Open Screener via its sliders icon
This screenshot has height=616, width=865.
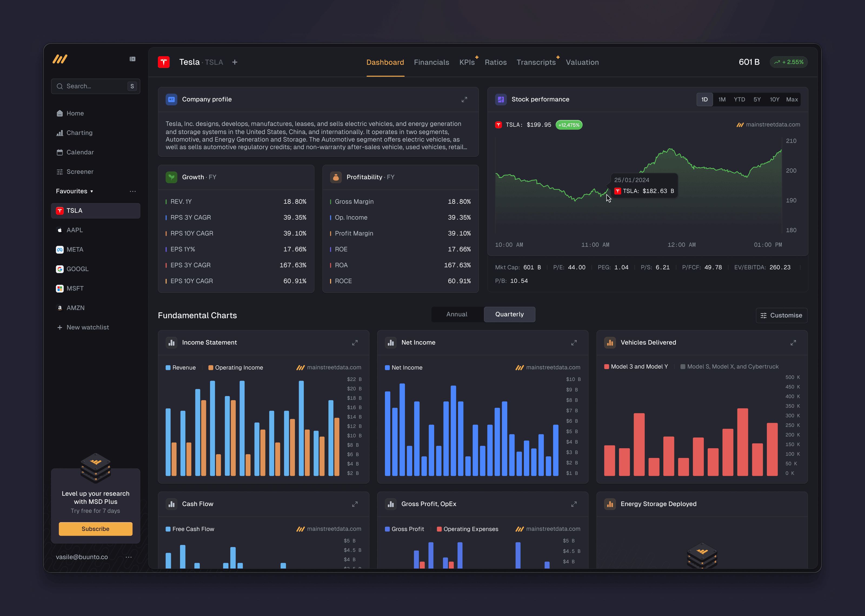pos(59,172)
